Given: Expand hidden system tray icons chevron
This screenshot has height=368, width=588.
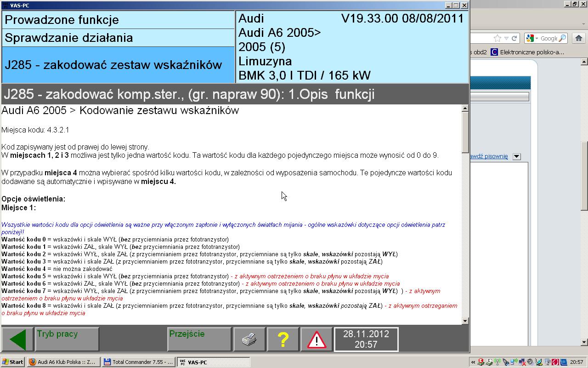Looking at the screenshot, I should (472, 362).
